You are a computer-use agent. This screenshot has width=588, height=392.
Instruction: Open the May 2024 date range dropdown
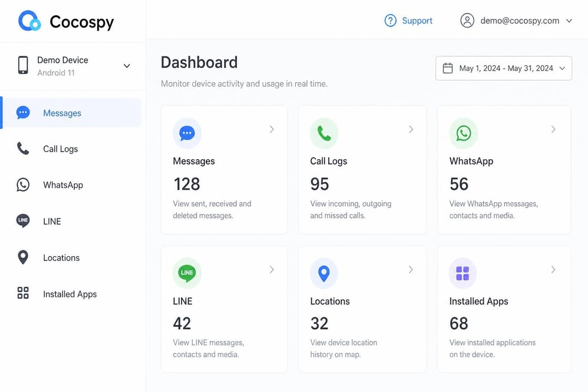point(504,68)
